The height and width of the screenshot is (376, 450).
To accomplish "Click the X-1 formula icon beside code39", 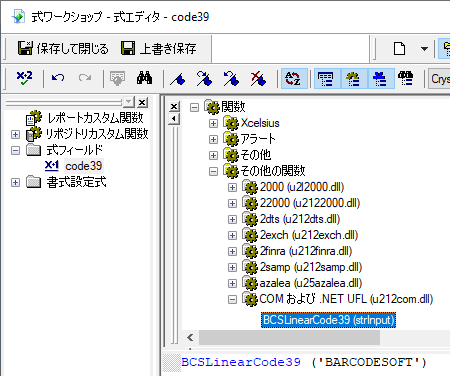I will pos(52,166).
